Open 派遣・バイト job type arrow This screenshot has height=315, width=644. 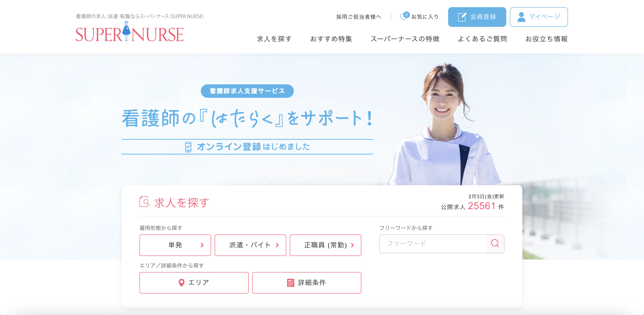pyautogui.click(x=277, y=245)
